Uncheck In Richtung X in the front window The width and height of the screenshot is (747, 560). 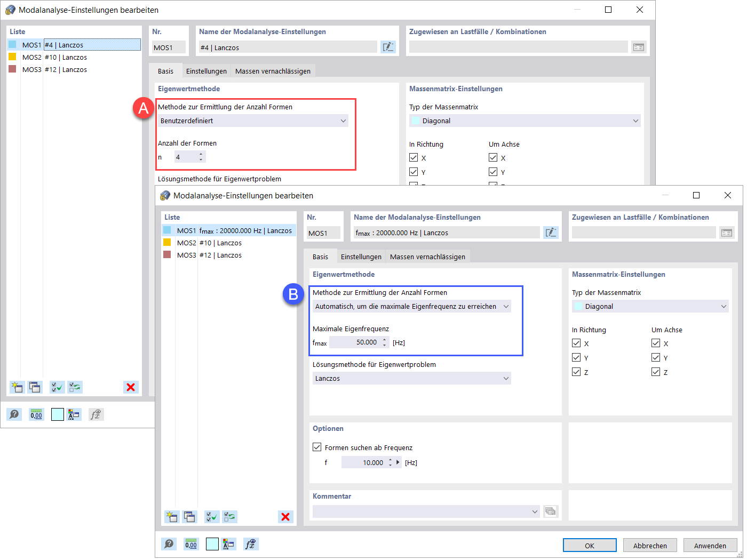tap(576, 343)
